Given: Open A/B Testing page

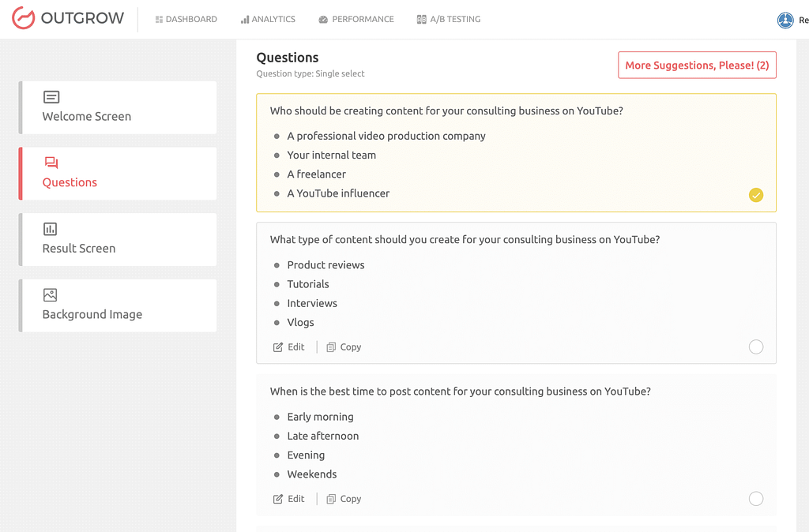Looking at the screenshot, I should [448, 19].
